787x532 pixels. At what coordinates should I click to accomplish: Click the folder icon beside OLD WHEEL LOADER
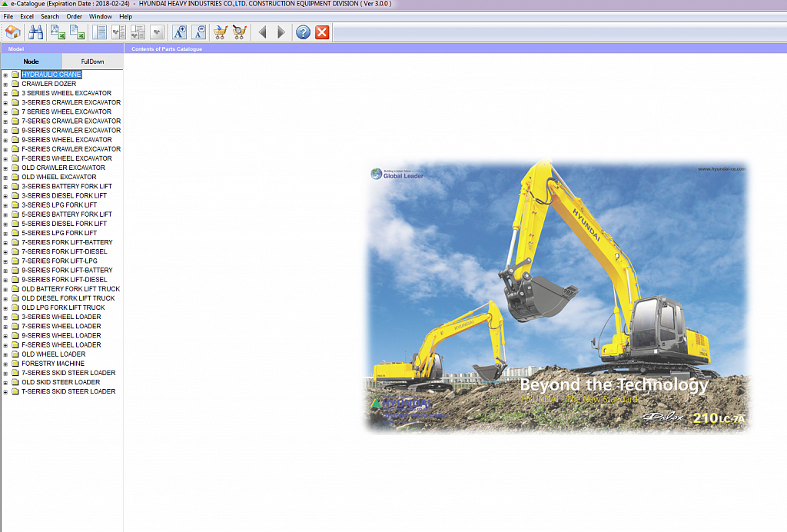[x=15, y=354]
